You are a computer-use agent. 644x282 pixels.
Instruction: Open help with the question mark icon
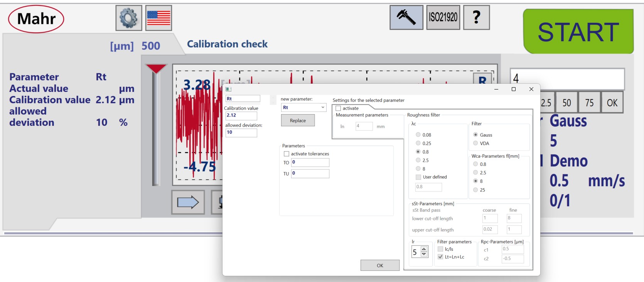coord(477,17)
